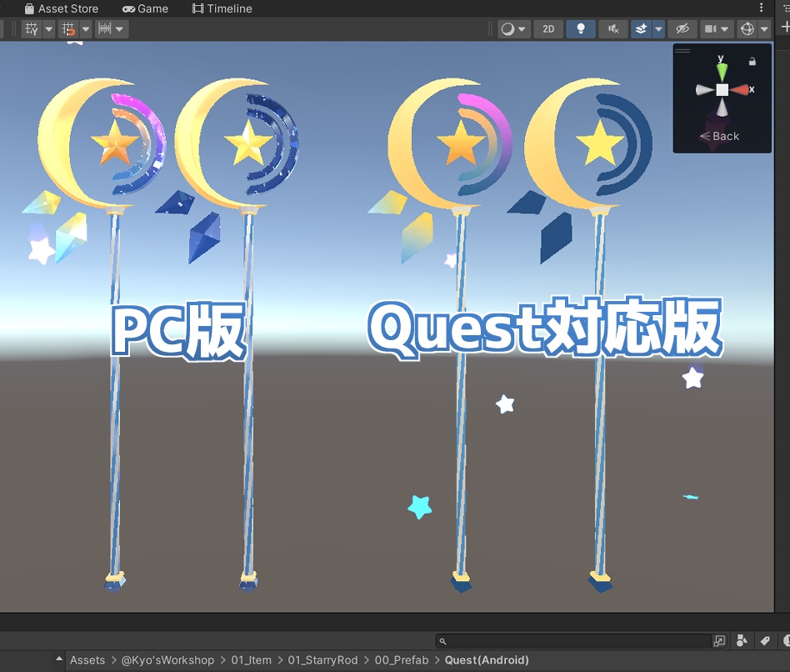Toggle 2D view mode
Screen dimensions: 790x672
pyautogui.click(x=548, y=28)
